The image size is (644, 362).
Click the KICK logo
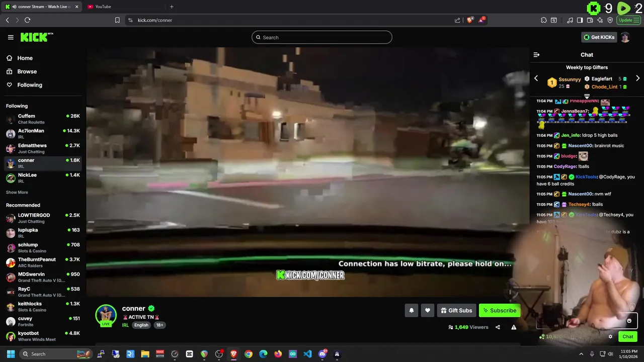[x=36, y=37]
